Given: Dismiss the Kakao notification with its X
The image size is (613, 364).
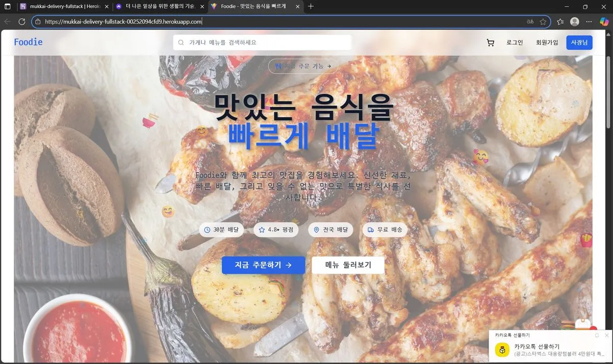Looking at the screenshot, I should coord(606,335).
